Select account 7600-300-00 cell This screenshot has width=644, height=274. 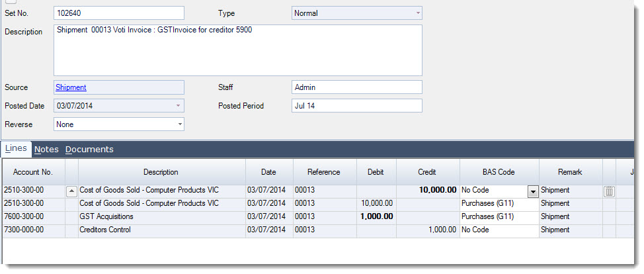[33, 218]
